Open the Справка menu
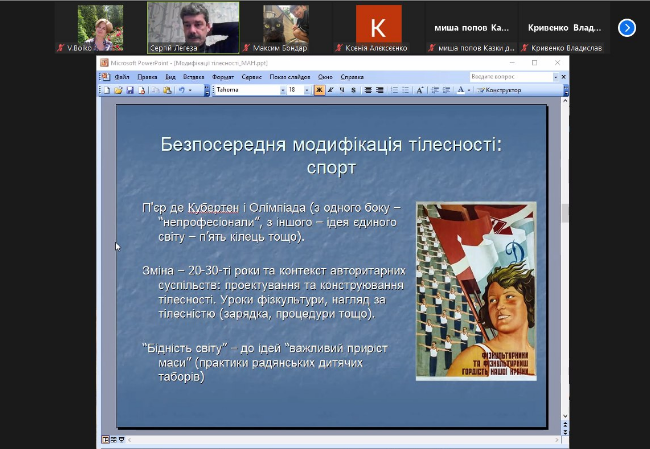The height and width of the screenshot is (449, 650). 352,77
